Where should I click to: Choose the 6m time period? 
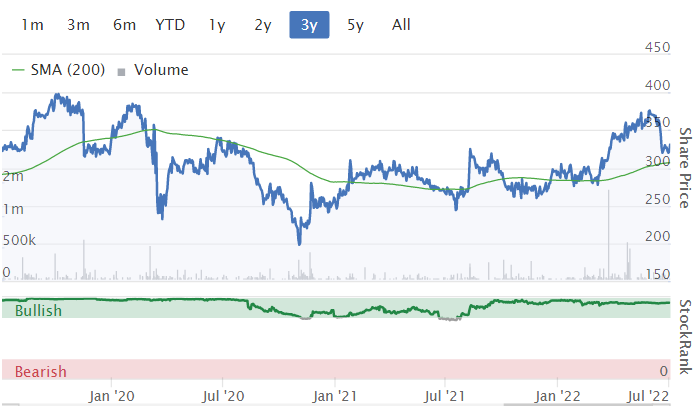tap(124, 25)
